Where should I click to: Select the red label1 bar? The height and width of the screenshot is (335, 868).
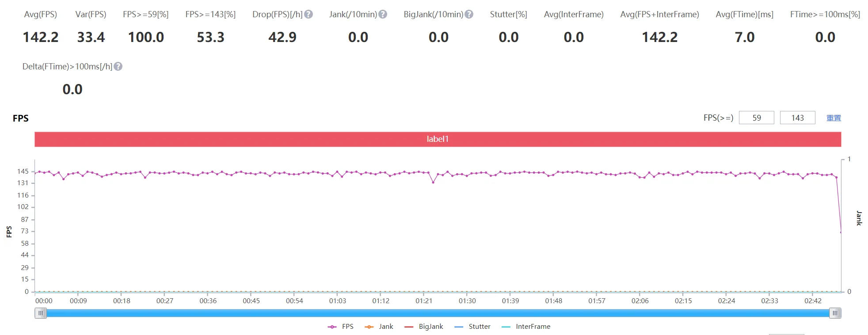point(438,139)
